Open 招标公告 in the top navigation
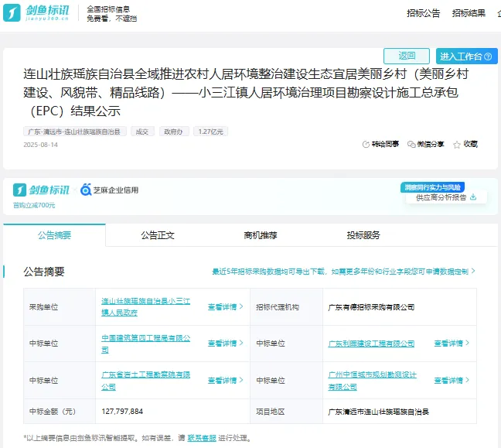Image resolution: width=501 pixels, height=448 pixels. (x=424, y=13)
